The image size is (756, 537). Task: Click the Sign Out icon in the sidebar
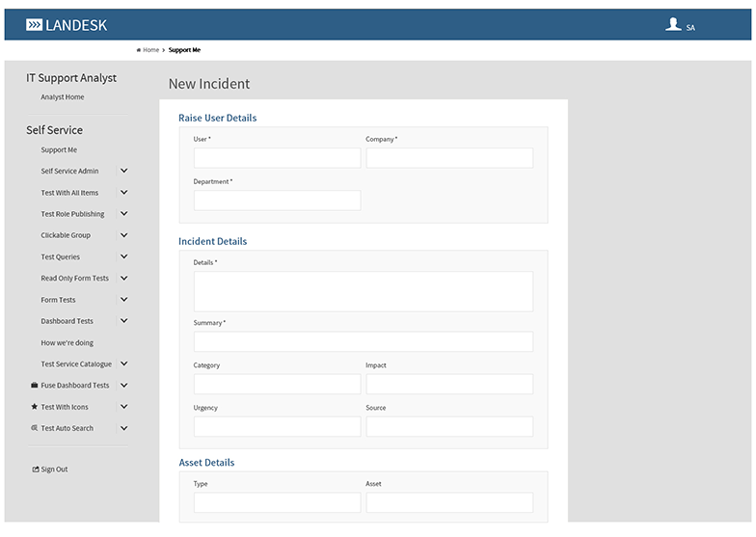point(36,470)
